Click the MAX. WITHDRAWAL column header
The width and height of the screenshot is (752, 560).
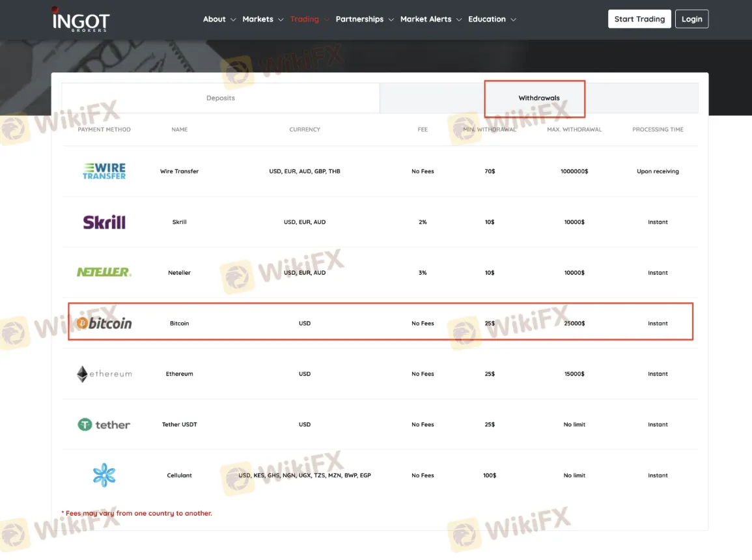pos(574,130)
